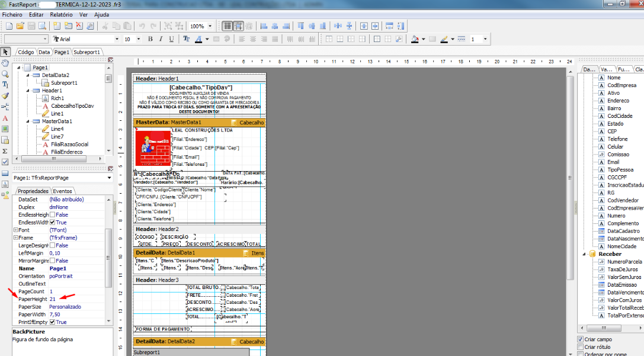This screenshot has height=356, width=644.
Task: Select the Hand tool in sidebar
Action: tap(5, 63)
